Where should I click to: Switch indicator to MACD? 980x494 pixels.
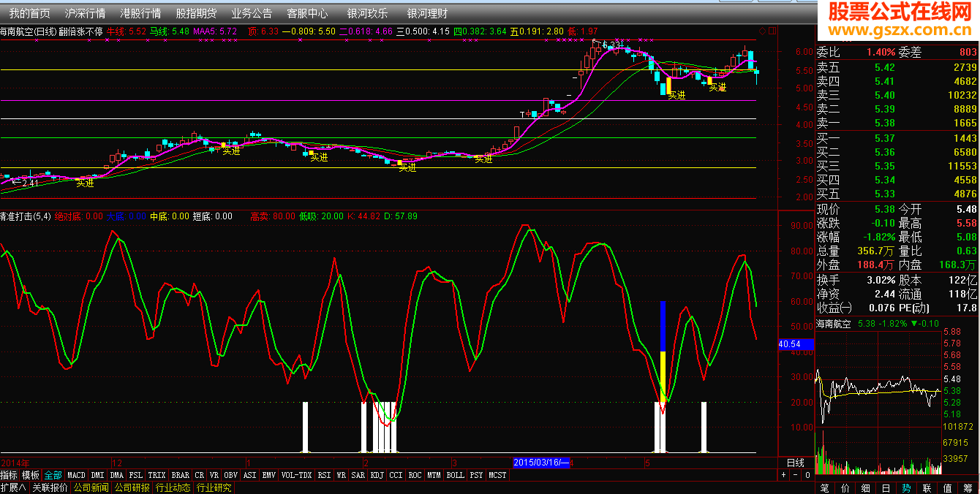coord(76,475)
